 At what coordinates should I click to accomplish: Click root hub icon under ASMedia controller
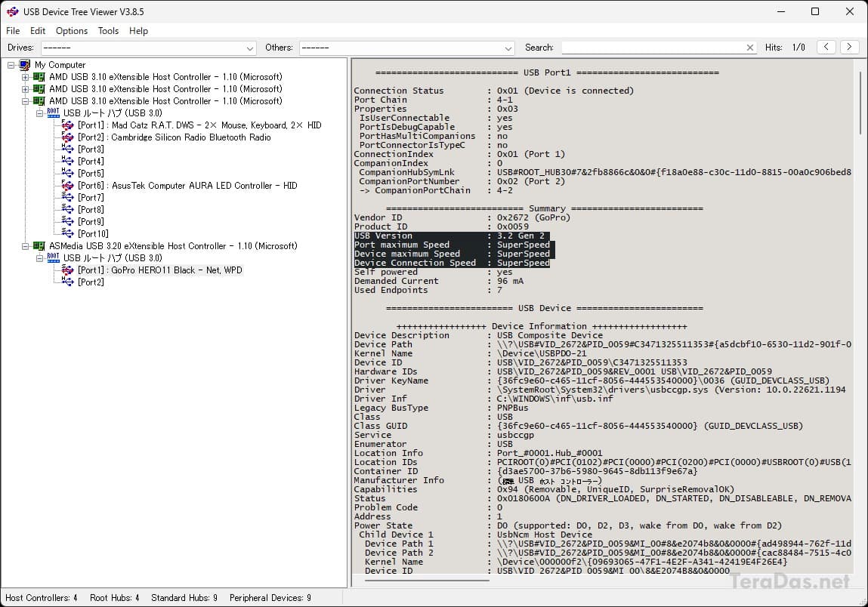coord(53,258)
